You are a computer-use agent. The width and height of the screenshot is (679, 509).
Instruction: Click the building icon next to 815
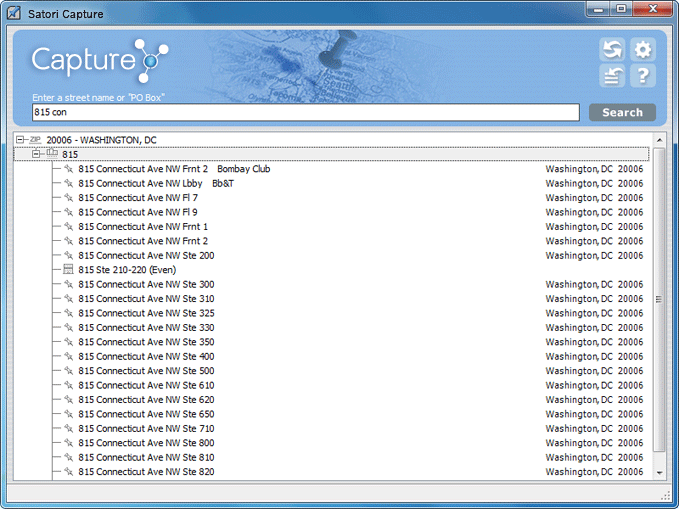pos(52,153)
